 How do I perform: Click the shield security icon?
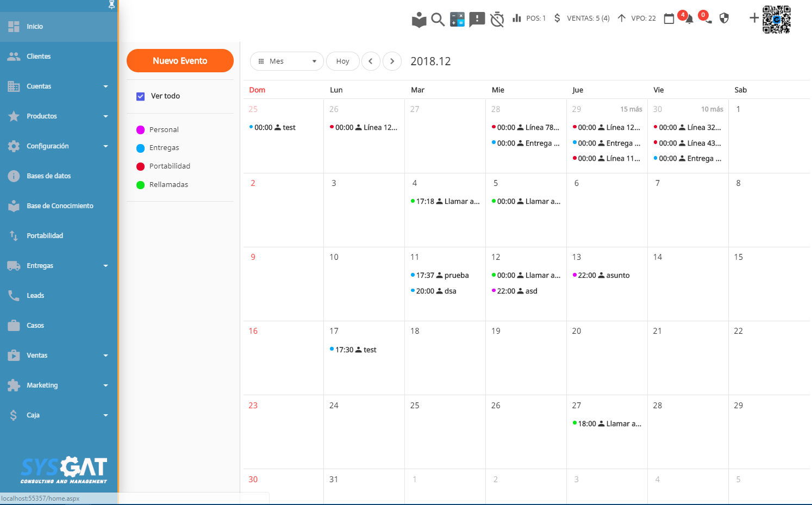[x=724, y=18]
